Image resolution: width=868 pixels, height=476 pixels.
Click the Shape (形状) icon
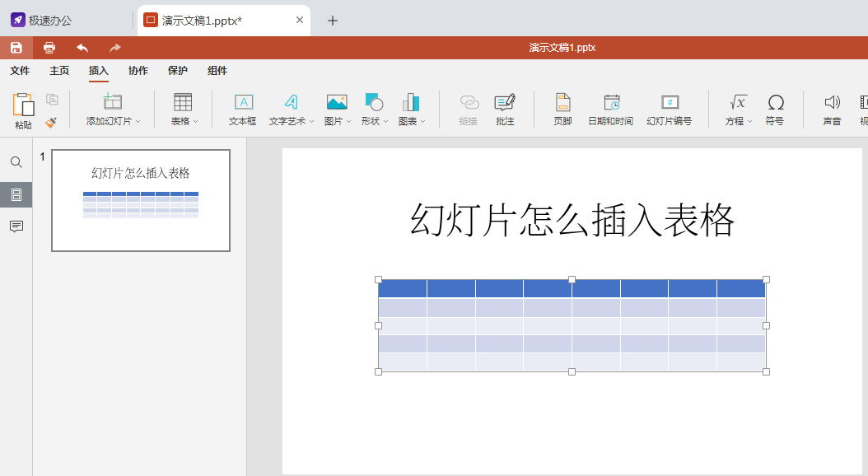(374, 102)
